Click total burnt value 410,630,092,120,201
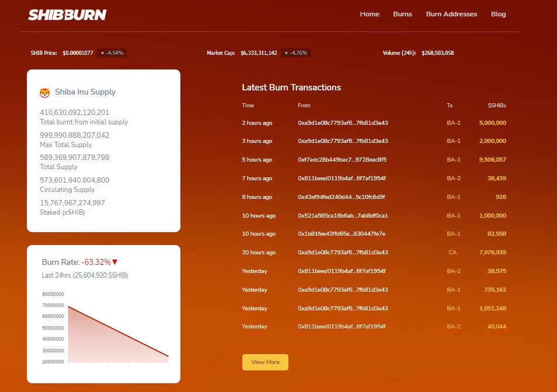This screenshot has width=557, height=392. (x=74, y=113)
